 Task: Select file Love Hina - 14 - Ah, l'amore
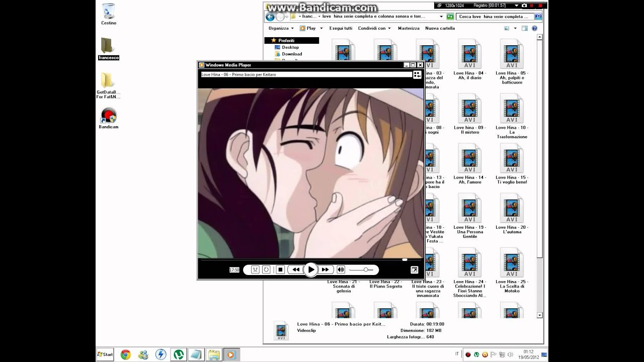(x=469, y=163)
